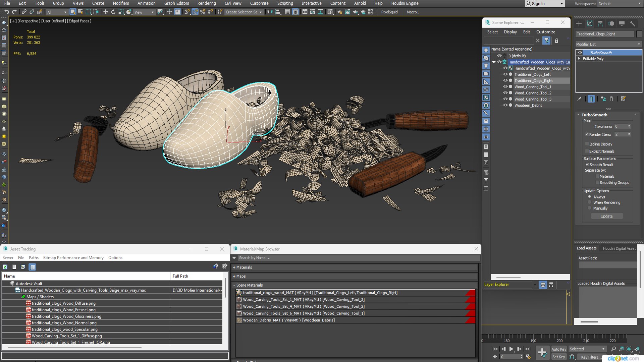
Task: Click configure modifier sets icon
Action: 623,99
